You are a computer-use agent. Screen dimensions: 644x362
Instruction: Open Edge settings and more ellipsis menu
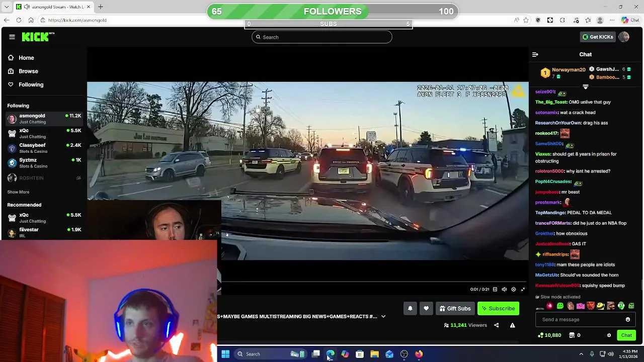612,20
